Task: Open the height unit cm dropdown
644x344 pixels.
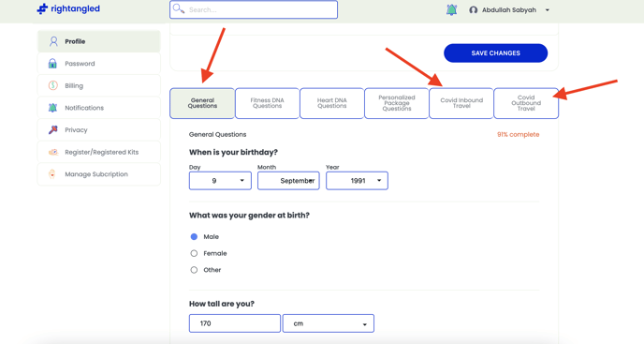Action: point(329,323)
